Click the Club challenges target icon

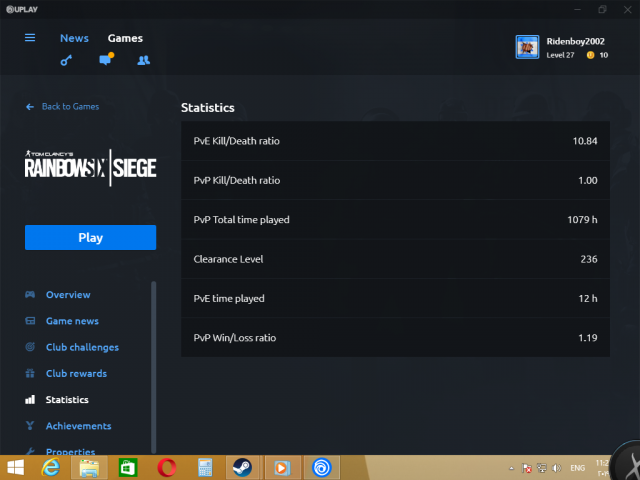coord(30,347)
